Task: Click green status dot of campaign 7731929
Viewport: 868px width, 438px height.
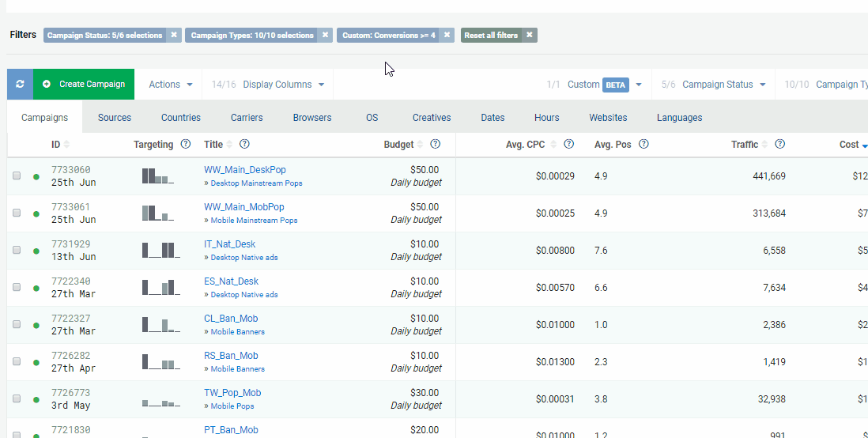Action: 36,251
